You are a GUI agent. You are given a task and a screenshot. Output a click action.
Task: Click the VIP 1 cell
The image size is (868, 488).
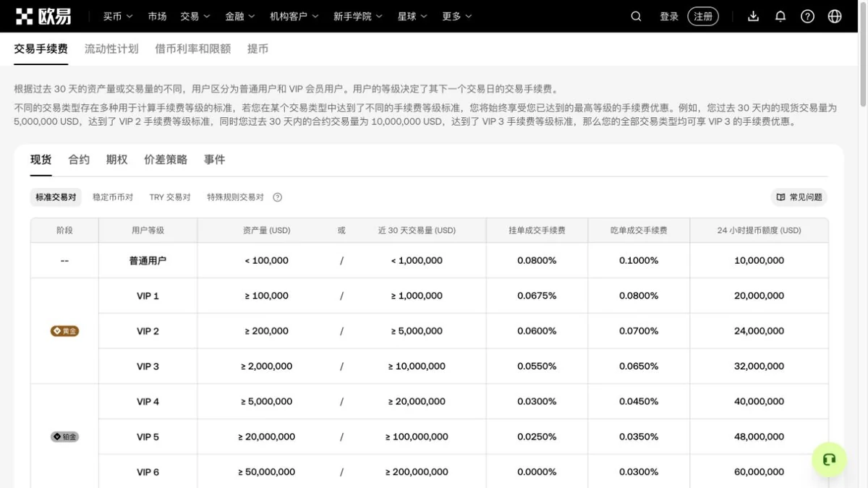click(148, 296)
